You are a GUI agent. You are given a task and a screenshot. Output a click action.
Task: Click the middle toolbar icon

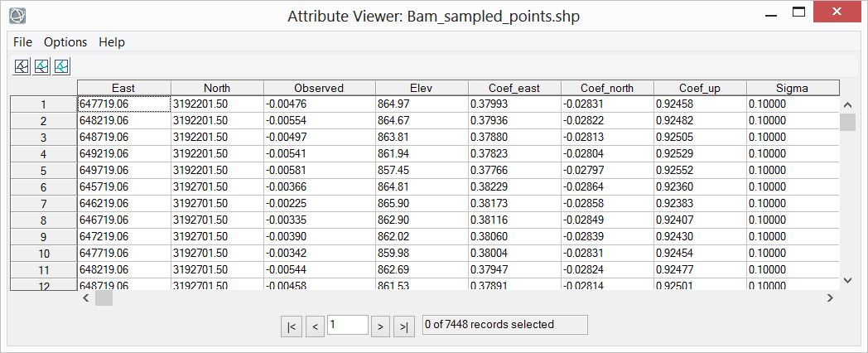[x=41, y=65]
